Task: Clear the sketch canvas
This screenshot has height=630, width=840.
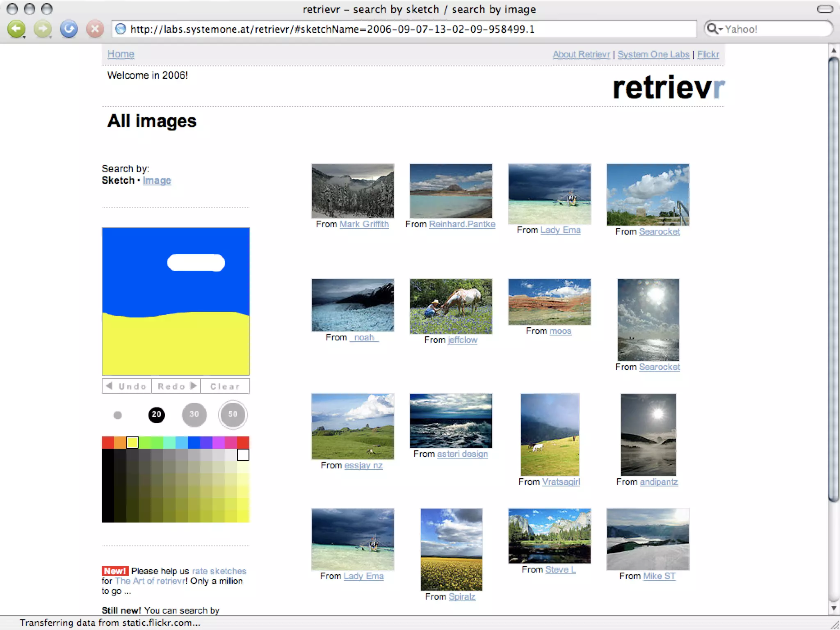Action: (225, 386)
